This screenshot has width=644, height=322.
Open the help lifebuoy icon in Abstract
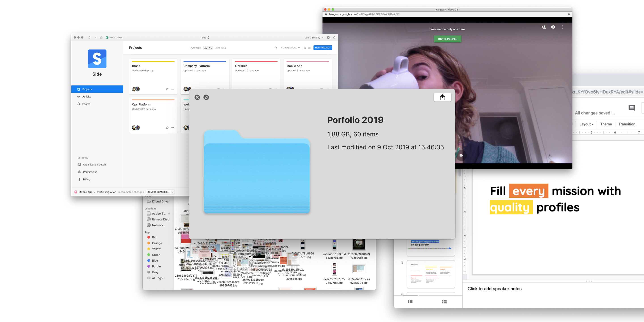point(328,38)
